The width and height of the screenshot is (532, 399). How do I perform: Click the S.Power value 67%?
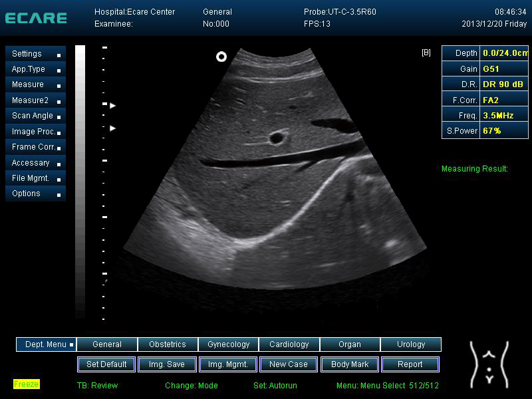coord(504,131)
